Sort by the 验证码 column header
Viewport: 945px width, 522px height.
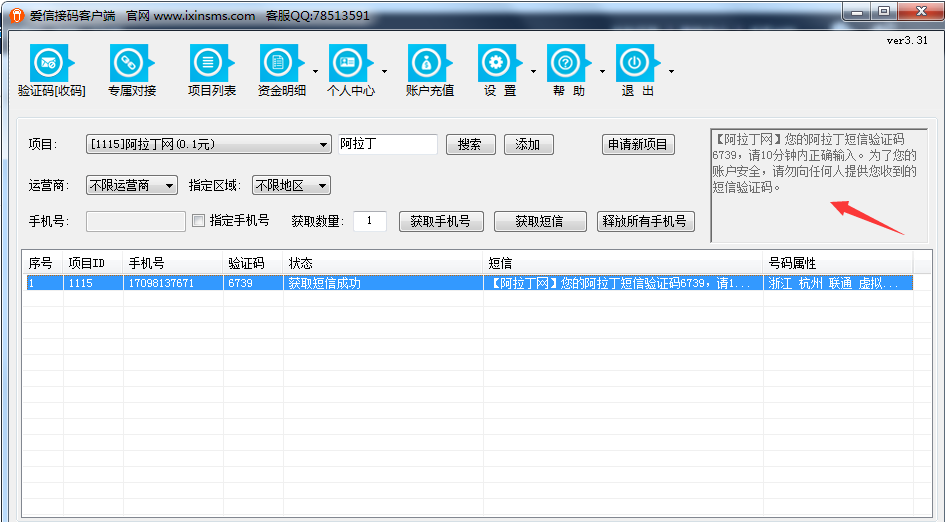click(x=253, y=263)
